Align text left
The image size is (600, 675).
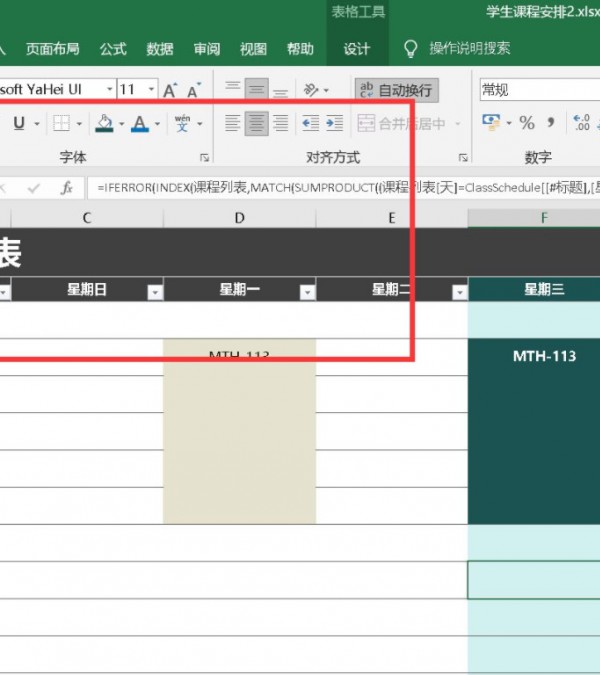tap(232, 124)
